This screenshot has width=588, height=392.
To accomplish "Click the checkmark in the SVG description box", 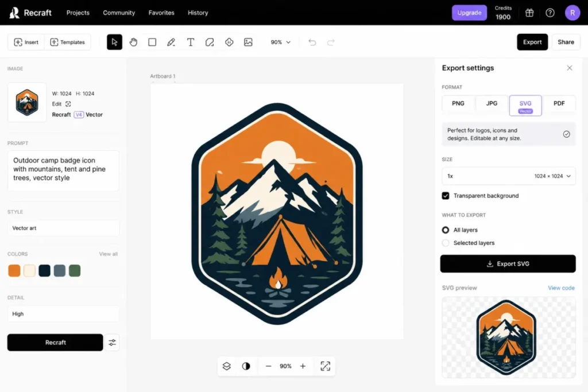I will 566,134.
